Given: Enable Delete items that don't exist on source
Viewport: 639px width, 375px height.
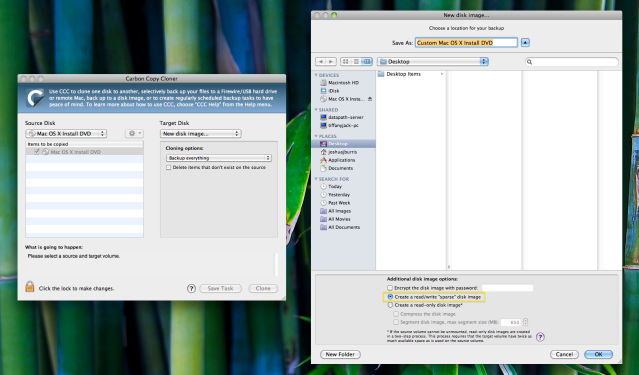Looking at the screenshot, I should pyautogui.click(x=168, y=168).
